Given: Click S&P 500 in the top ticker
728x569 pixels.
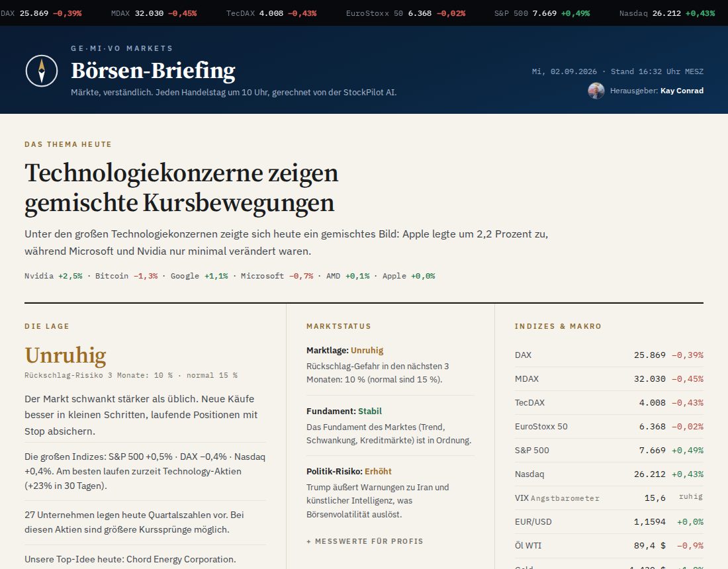Looking at the screenshot, I should (542, 13).
